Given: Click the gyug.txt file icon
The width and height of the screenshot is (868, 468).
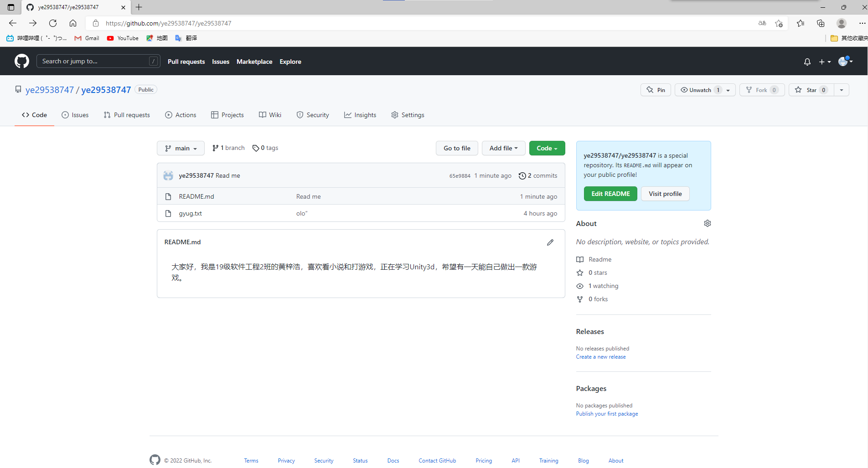Looking at the screenshot, I should (168, 213).
